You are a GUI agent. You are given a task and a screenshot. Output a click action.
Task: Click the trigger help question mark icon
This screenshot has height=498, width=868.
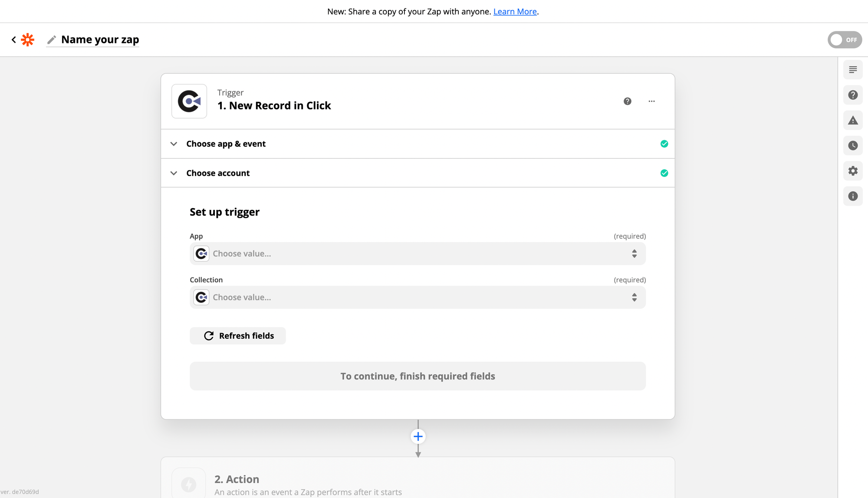click(x=628, y=101)
